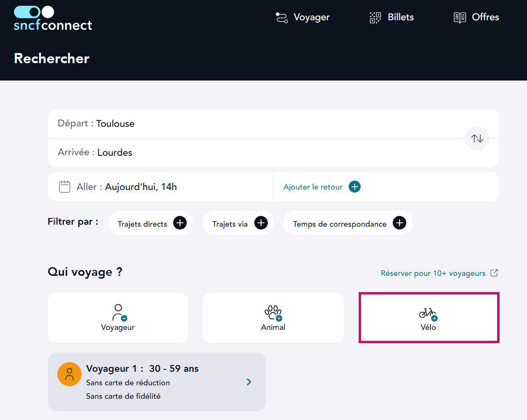Click the QR code icon near Billets
Viewport: 527px width, 420px height.
point(375,17)
